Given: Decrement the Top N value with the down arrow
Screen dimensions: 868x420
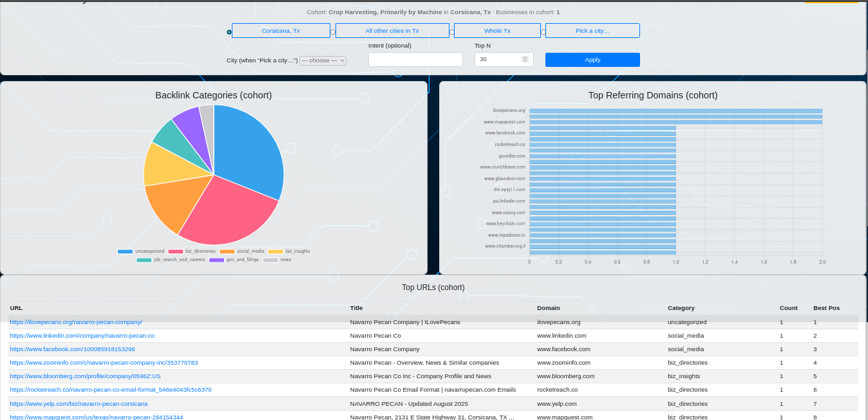Looking at the screenshot, I should click(525, 61).
